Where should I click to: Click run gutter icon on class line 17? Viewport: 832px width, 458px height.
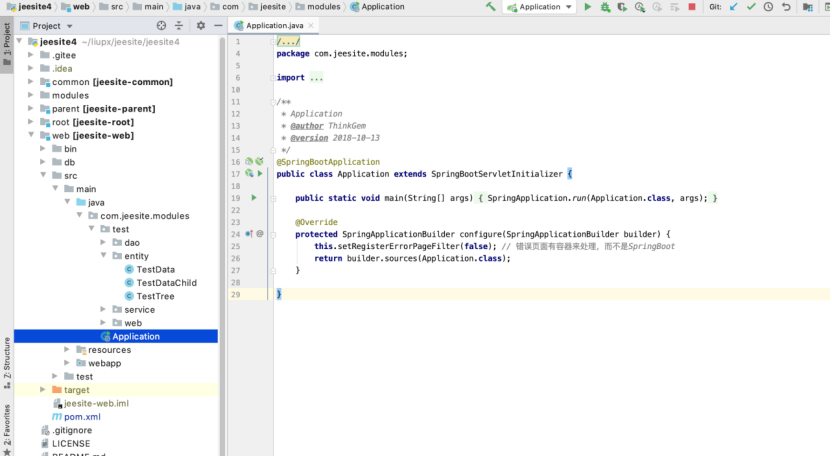260,174
